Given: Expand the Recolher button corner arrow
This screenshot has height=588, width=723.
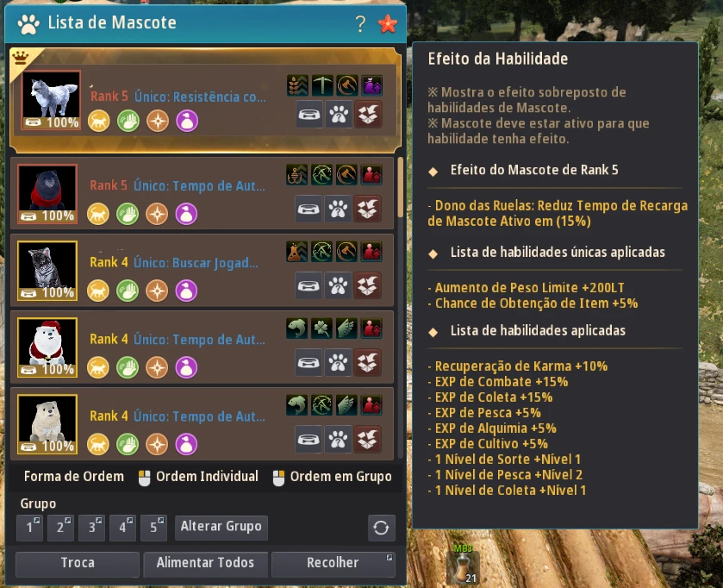Looking at the screenshot, I should pos(390,558).
